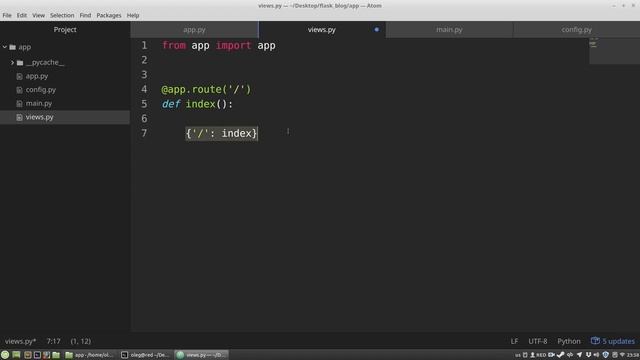Image resolution: width=640 pixels, height=360 pixels.
Task: Switch to the config.py editor tab
Action: point(576,29)
